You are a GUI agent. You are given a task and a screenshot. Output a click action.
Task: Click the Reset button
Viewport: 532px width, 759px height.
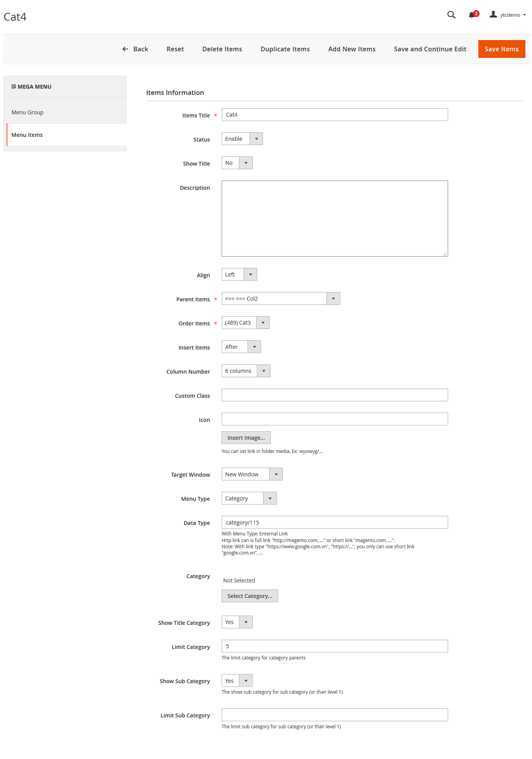pos(175,49)
